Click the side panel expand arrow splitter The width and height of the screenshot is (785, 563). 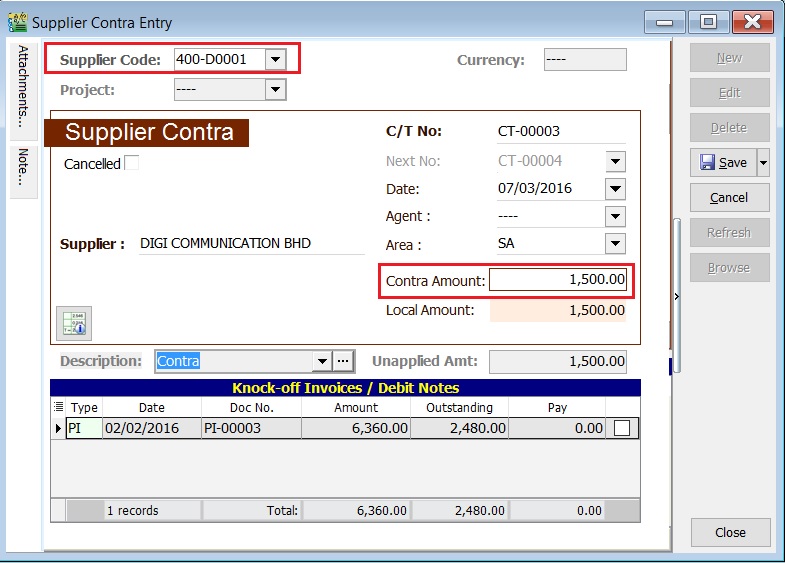pyautogui.click(x=677, y=296)
